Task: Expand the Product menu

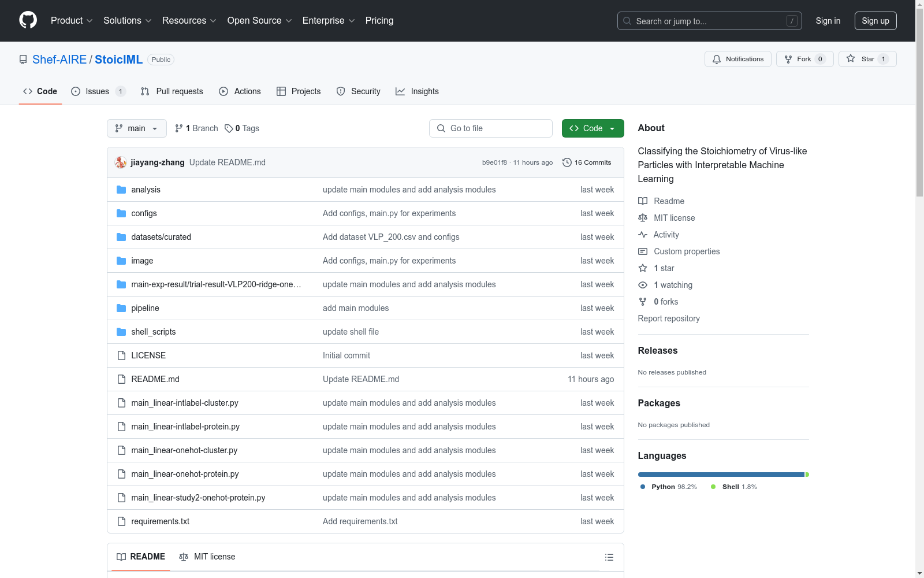Action: [72, 20]
